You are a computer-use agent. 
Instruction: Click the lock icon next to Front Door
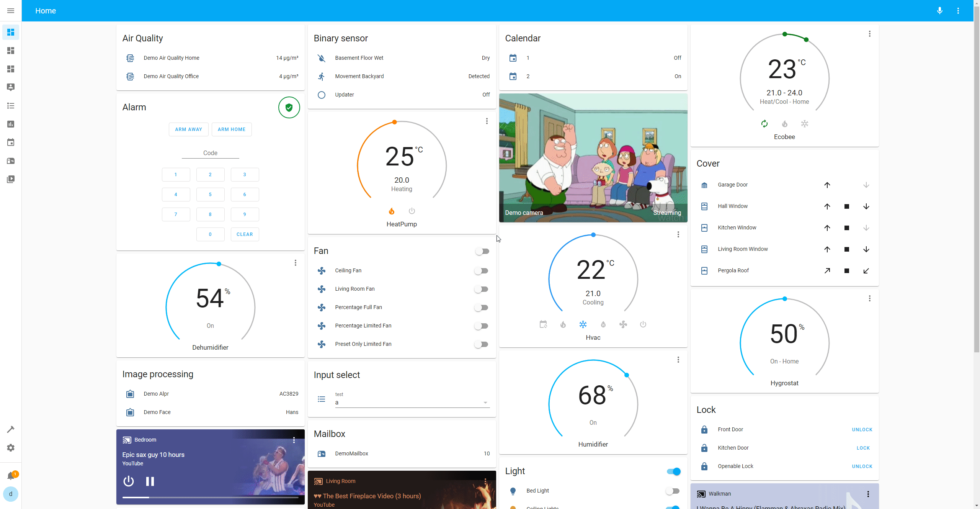click(x=704, y=429)
